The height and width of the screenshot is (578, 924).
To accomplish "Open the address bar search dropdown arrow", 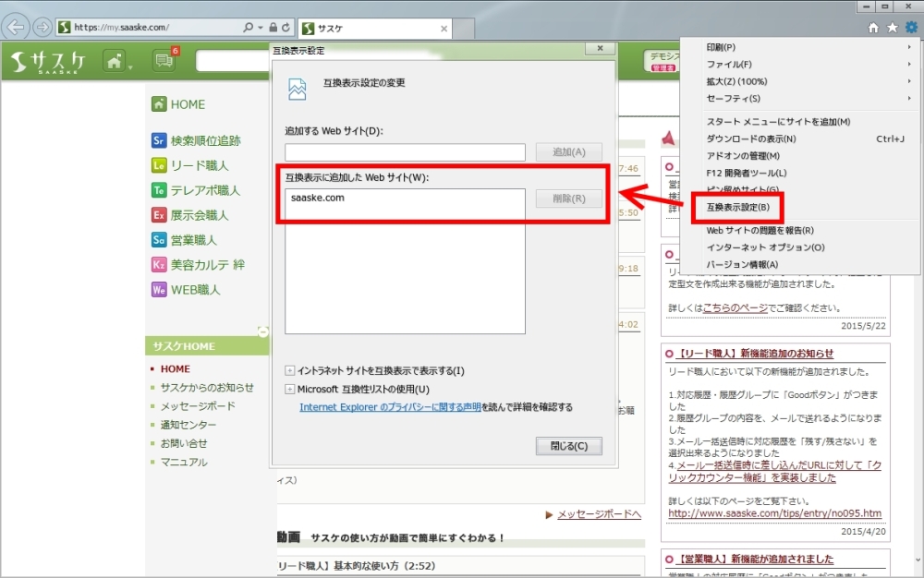I will (260, 28).
